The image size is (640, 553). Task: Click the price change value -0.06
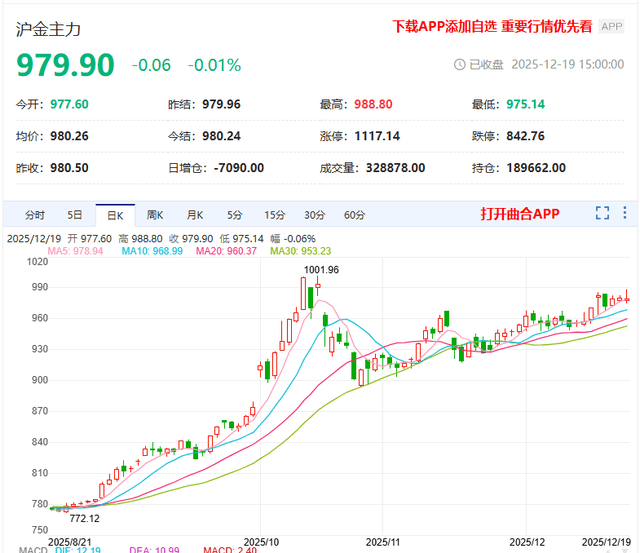coord(151,65)
